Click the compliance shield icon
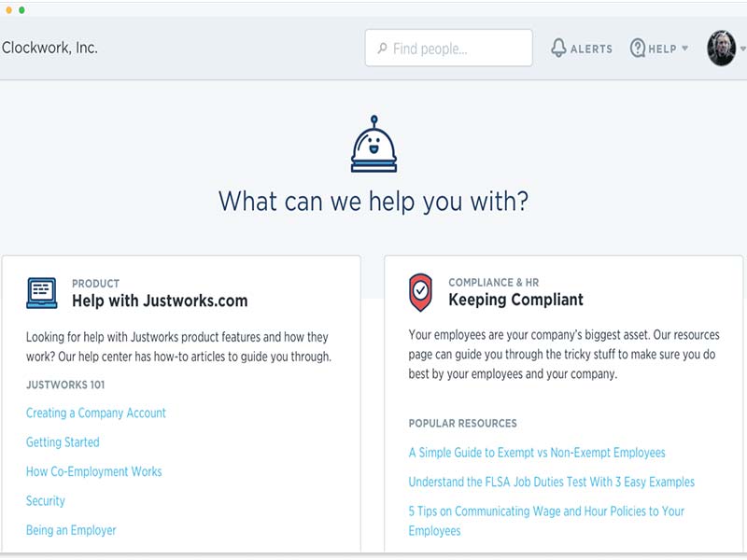 click(421, 292)
